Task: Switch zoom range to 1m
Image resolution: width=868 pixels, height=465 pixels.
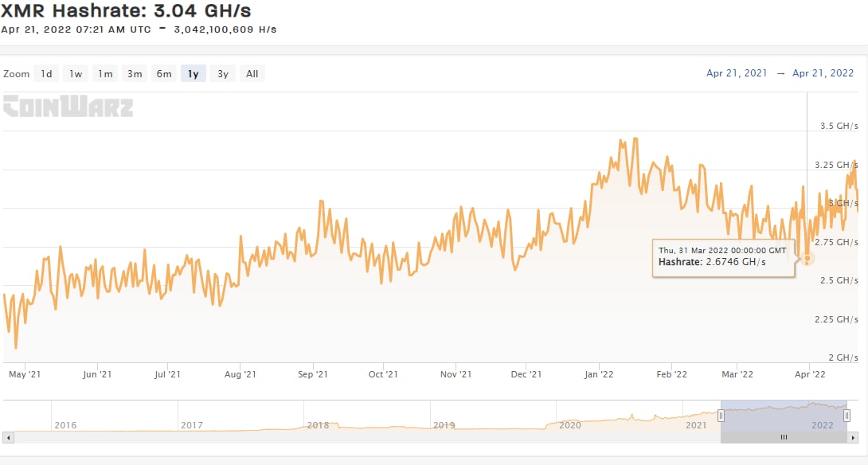Action: pyautogui.click(x=105, y=74)
